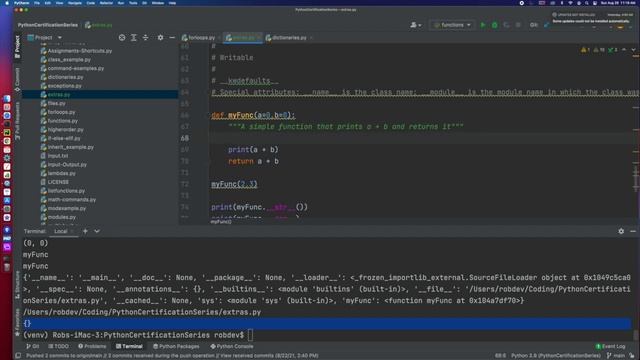Open the Event Log
This screenshot has height=360, width=640.
tap(611, 346)
